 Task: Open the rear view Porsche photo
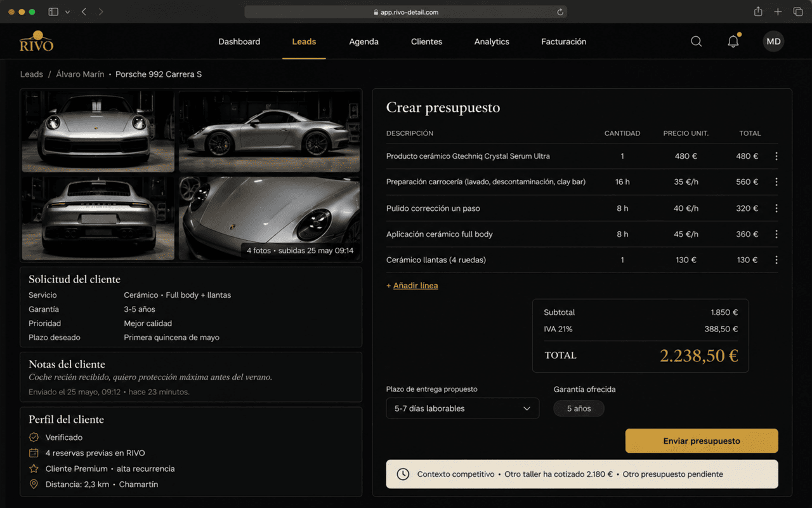(98, 218)
